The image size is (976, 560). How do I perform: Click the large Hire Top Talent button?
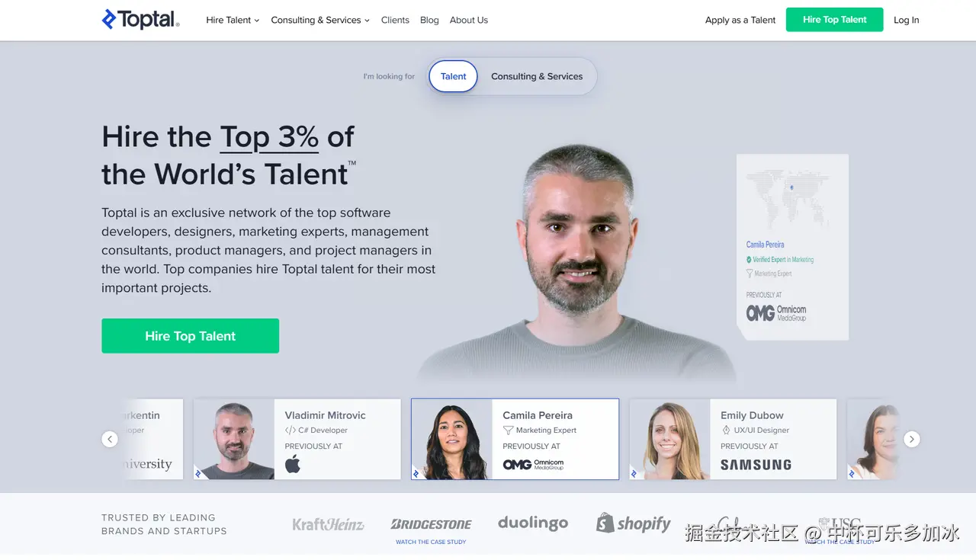(190, 336)
